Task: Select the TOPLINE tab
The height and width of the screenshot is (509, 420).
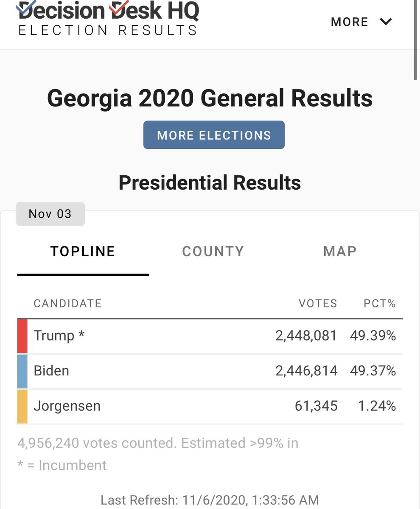Action: click(x=83, y=252)
